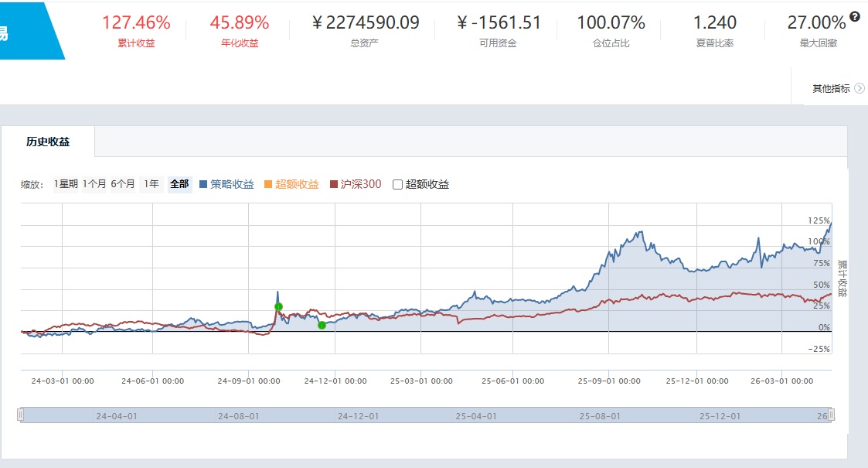Click the orange 超额收益 legend square
The height and width of the screenshot is (468, 868).
click(268, 184)
